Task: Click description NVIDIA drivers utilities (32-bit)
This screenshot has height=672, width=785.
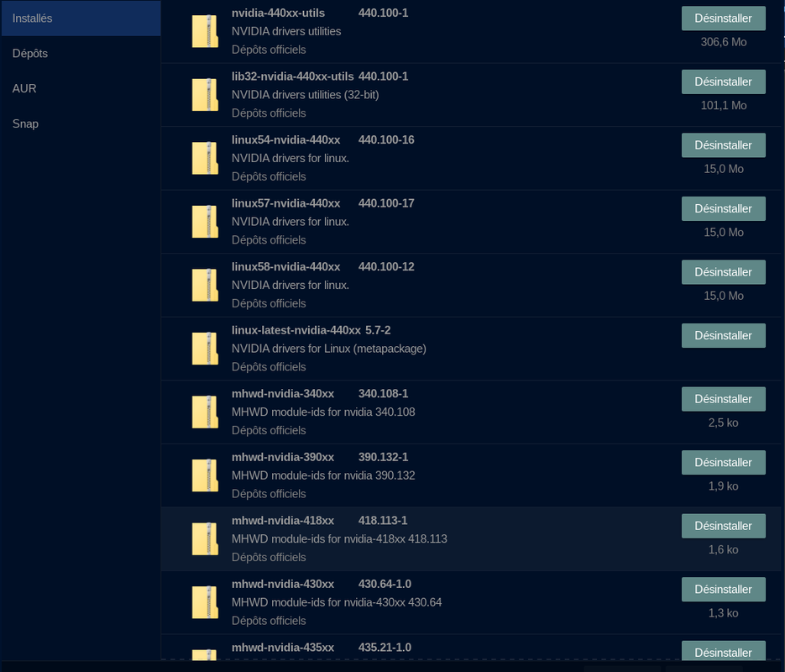Action: point(306,95)
